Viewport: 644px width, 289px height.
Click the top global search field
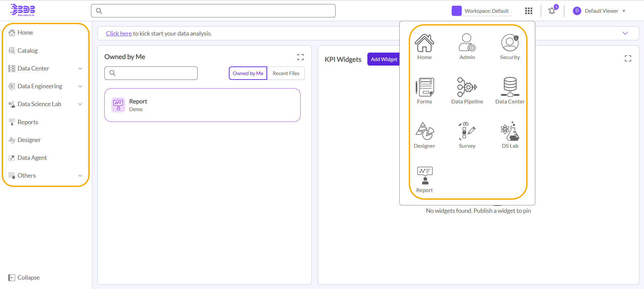(213, 11)
